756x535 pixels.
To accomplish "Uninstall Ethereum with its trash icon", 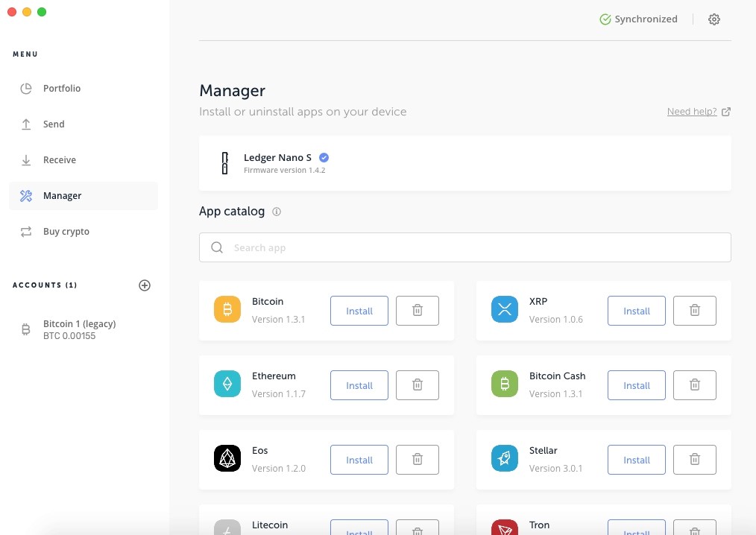I will (418, 385).
